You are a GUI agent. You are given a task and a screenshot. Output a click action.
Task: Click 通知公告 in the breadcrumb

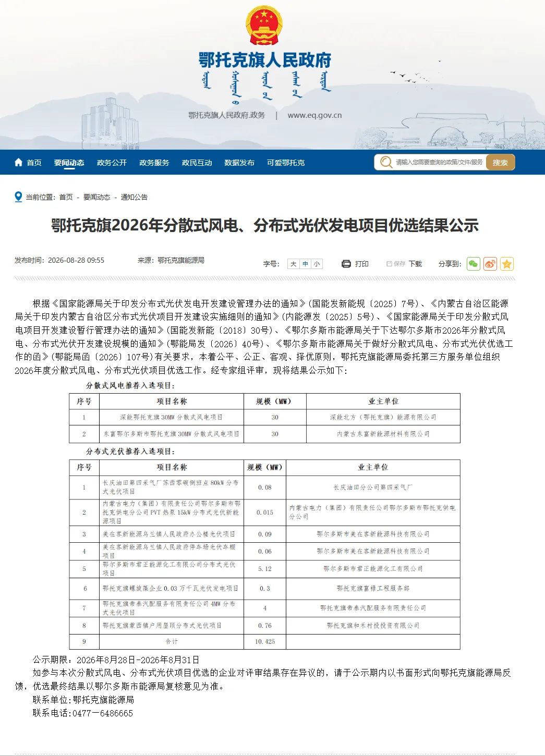[134, 197]
